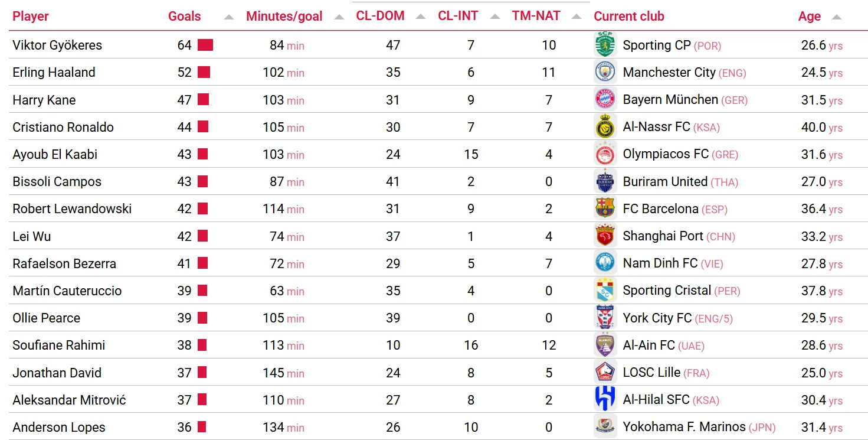Sort by Minutes/goal arrow
Viewport: 868px width, 440px height.
pos(339,17)
